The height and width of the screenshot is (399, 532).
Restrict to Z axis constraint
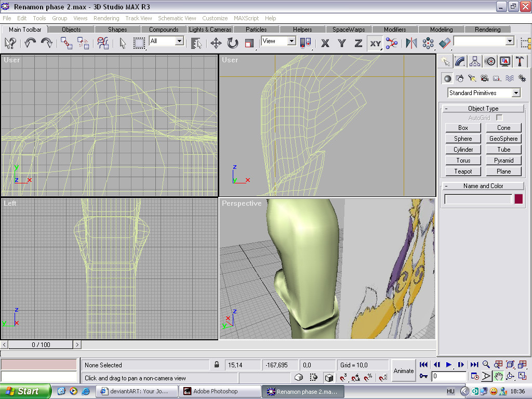358,43
